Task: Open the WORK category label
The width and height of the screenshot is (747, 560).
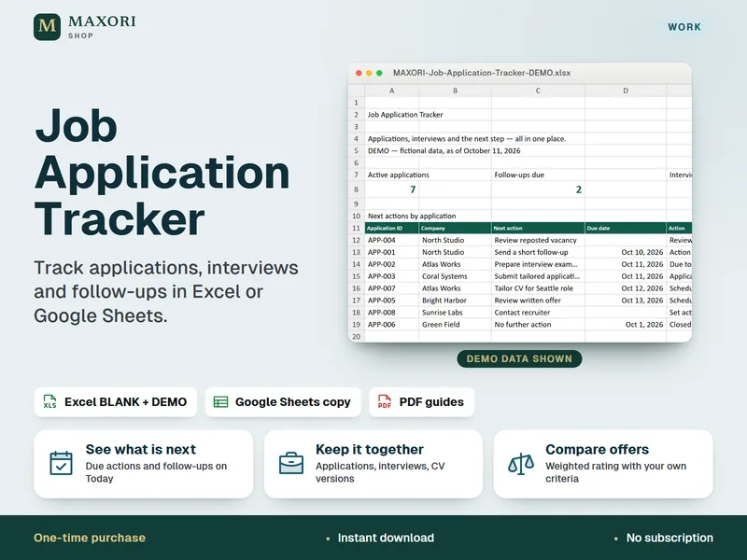Action: tap(684, 27)
